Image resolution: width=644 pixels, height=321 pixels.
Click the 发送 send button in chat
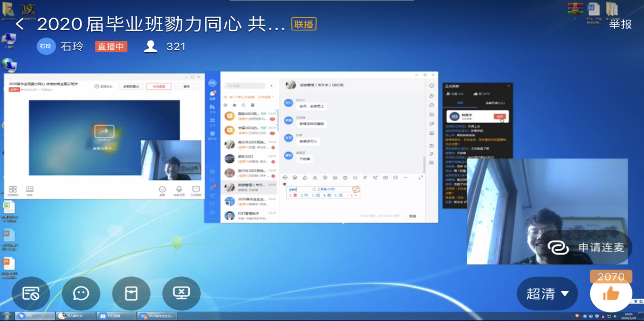(412, 216)
